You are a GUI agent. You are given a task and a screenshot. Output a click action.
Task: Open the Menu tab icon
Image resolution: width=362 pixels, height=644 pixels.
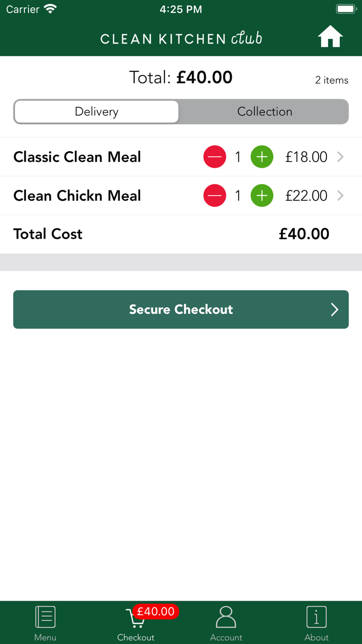point(46,617)
